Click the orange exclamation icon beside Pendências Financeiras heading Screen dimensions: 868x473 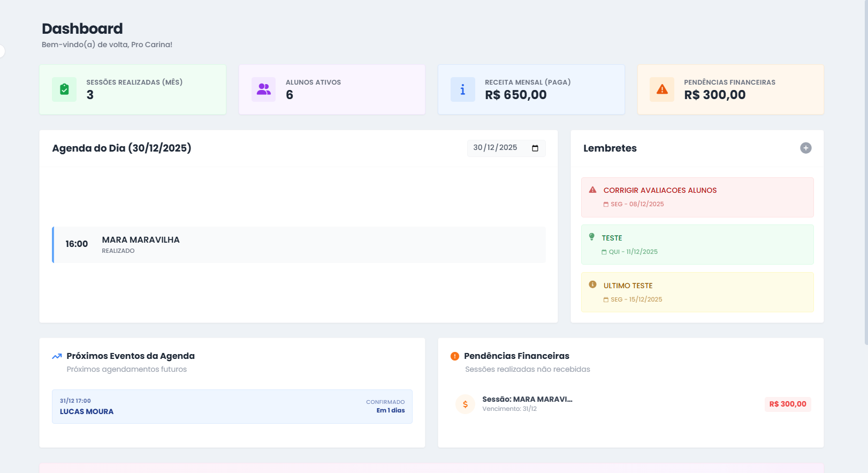pyautogui.click(x=455, y=356)
